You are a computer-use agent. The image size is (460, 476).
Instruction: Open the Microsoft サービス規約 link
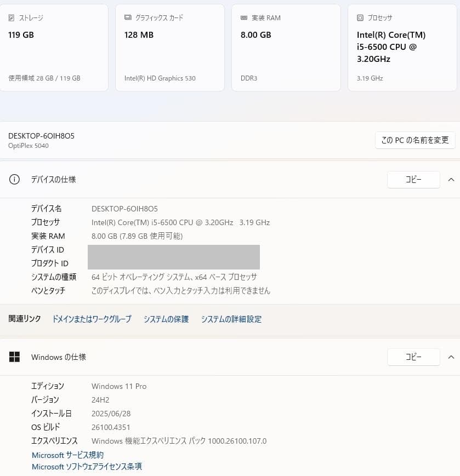coord(67,455)
